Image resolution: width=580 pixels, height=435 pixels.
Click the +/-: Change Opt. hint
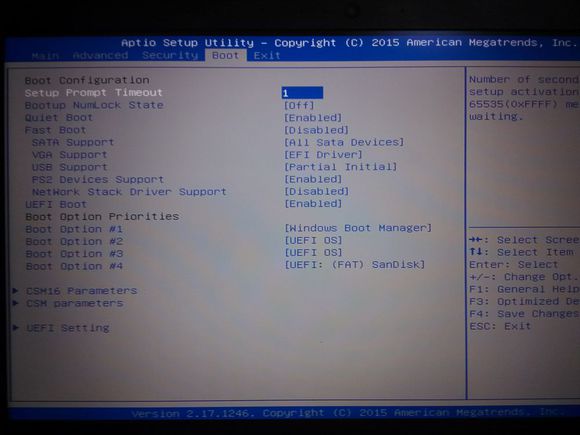pos(523,277)
